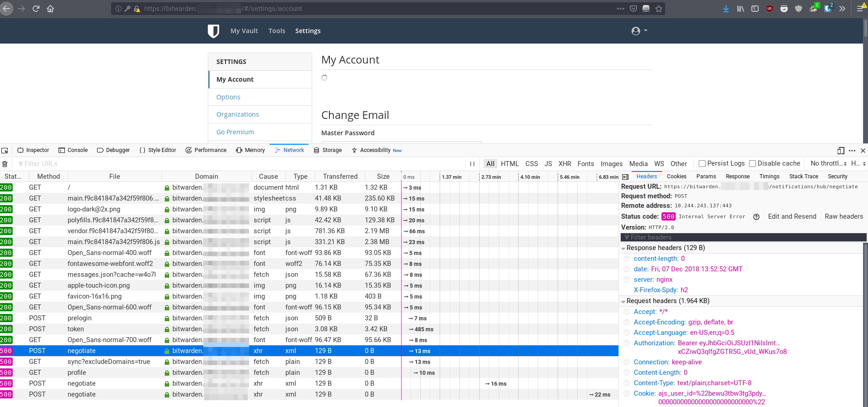Select the GET profile request row

point(309,373)
